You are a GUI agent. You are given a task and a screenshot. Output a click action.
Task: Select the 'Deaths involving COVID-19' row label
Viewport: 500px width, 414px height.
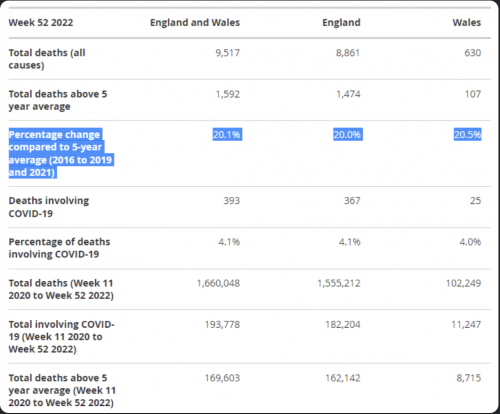tap(49, 207)
